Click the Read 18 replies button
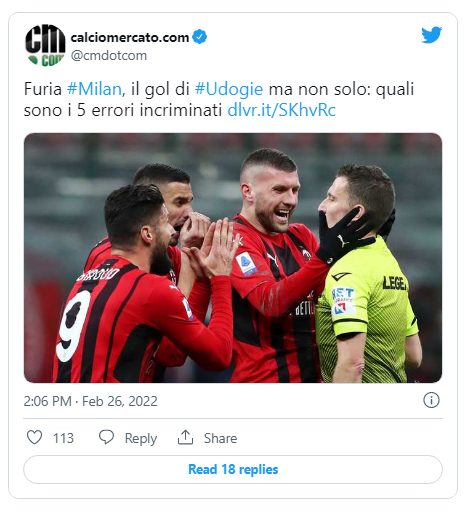 point(233,469)
